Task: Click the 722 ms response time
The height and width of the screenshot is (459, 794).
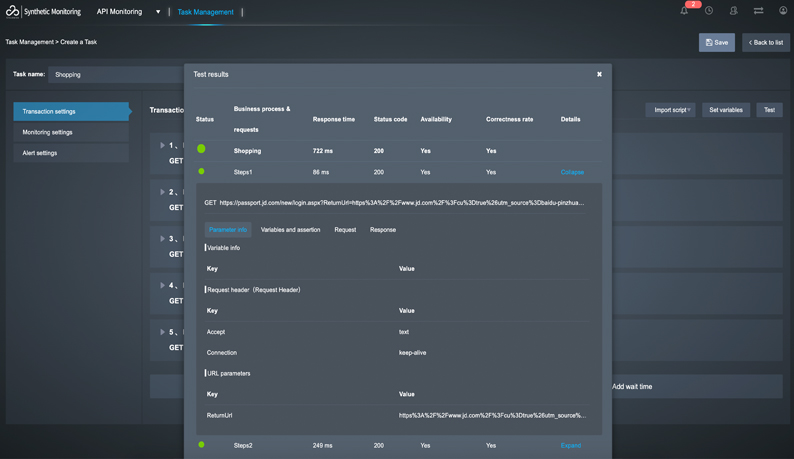Action: click(323, 151)
